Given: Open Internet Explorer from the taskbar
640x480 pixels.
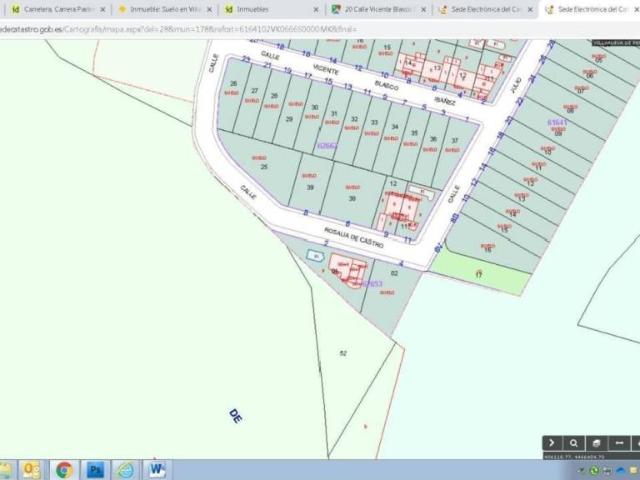Looking at the screenshot, I should 126,469.
